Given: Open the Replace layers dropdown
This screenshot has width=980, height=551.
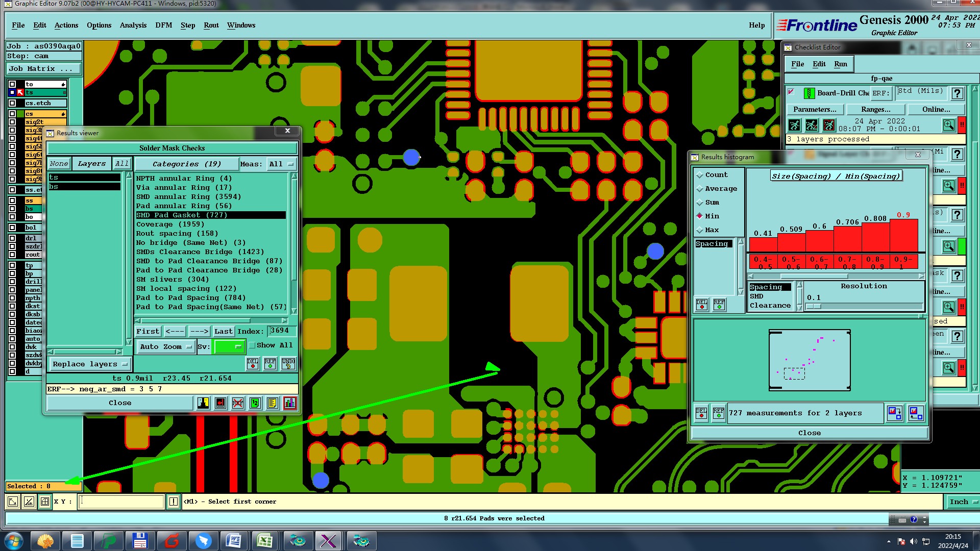Looking at the screenshot, I should [90, 364].
